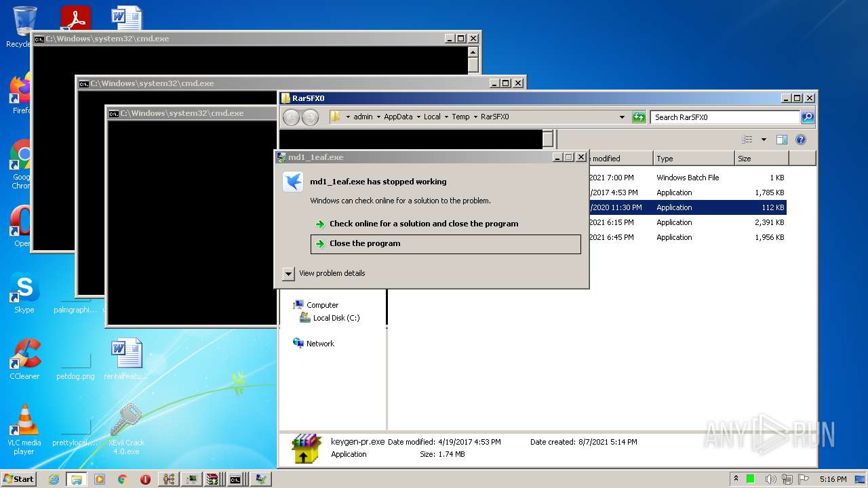The height and width of the screenshot is (488, 868).
Task: Click the Search RarSFX0 input field
Action: coord(725,117)
